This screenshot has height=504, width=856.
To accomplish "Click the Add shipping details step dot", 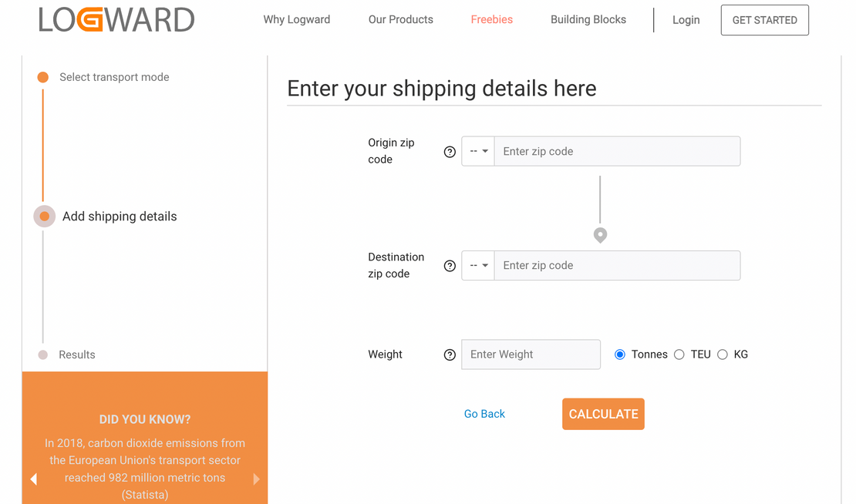I will 44,217.
